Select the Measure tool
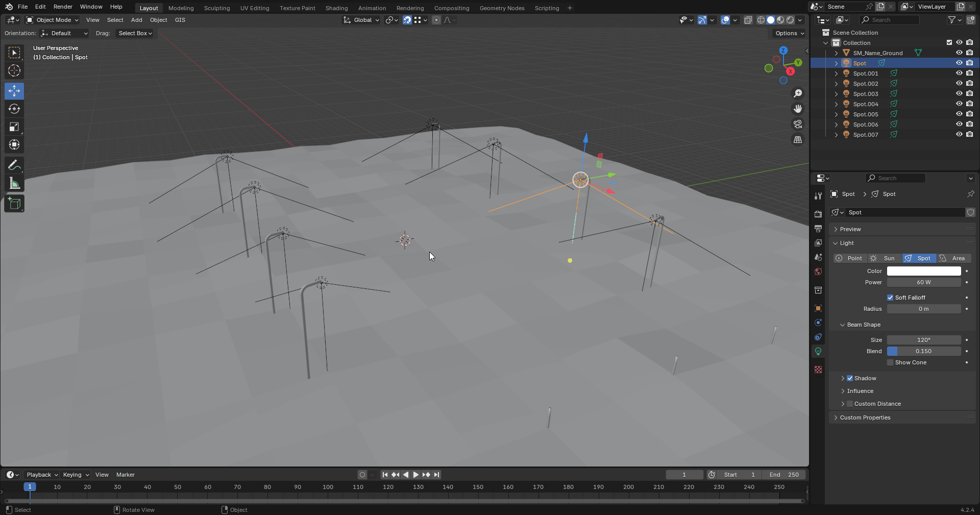 14,183
